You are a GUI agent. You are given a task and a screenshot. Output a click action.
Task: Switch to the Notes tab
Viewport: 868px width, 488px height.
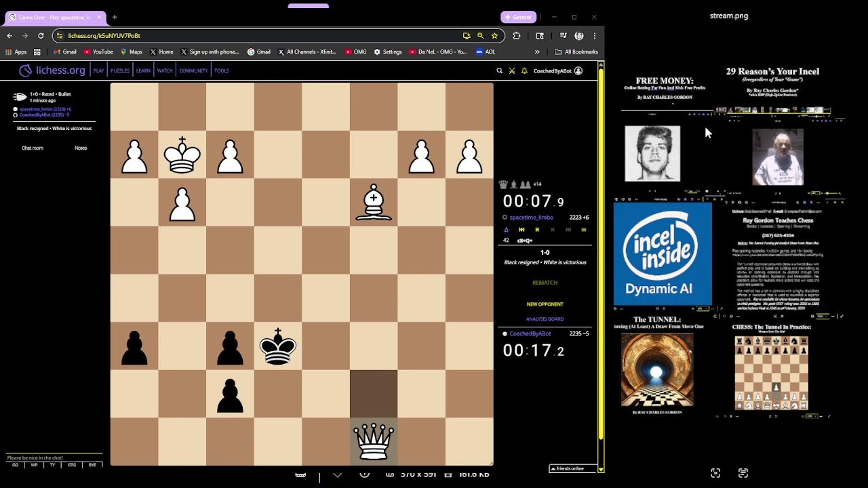81,148
